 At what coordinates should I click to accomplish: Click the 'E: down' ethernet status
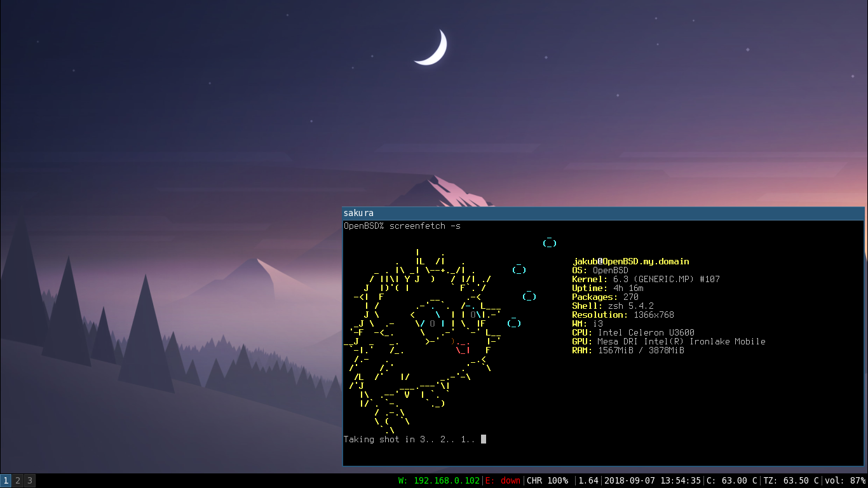pyautogui.click(x=503, y=481)
